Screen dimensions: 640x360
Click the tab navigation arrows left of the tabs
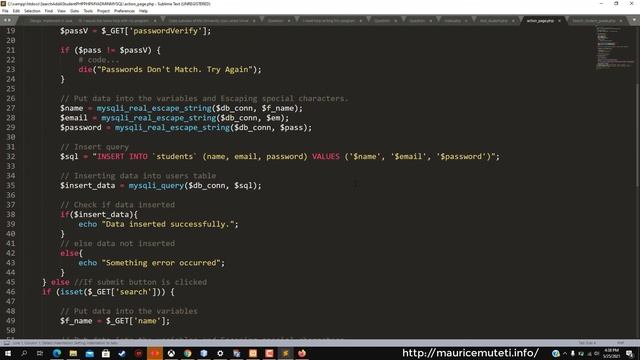point(7,20)
